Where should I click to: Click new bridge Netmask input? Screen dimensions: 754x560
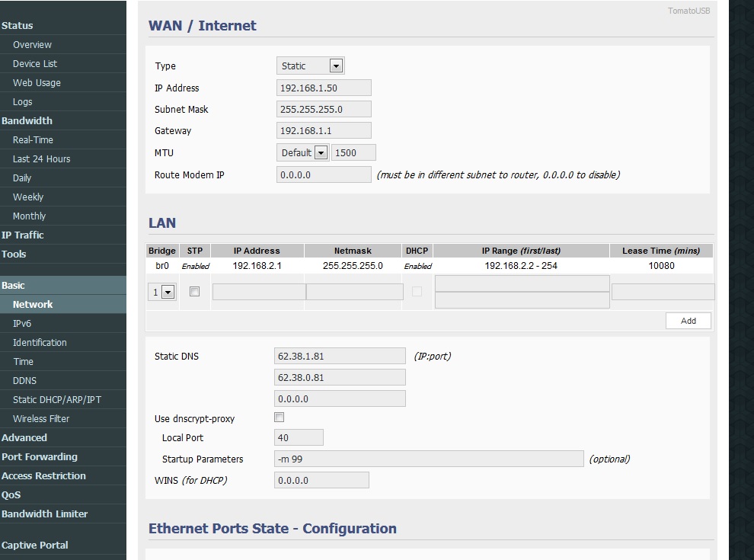point(355,292)
